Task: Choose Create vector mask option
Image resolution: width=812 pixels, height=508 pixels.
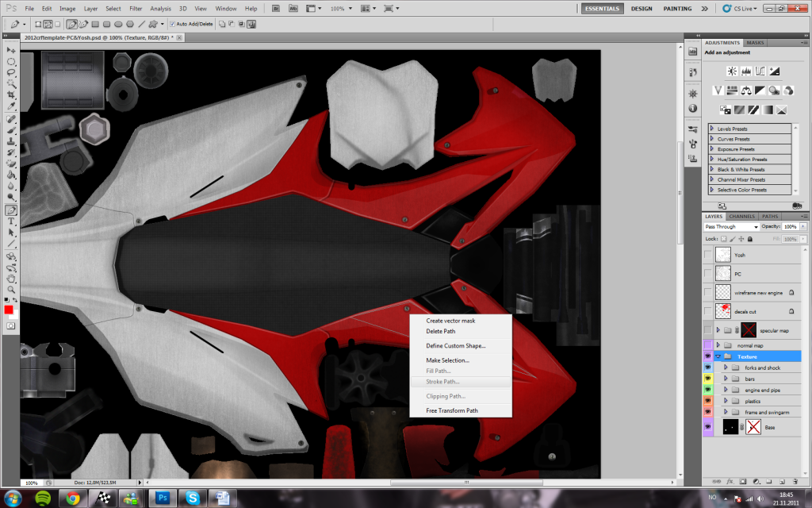Action: [450, 321]
